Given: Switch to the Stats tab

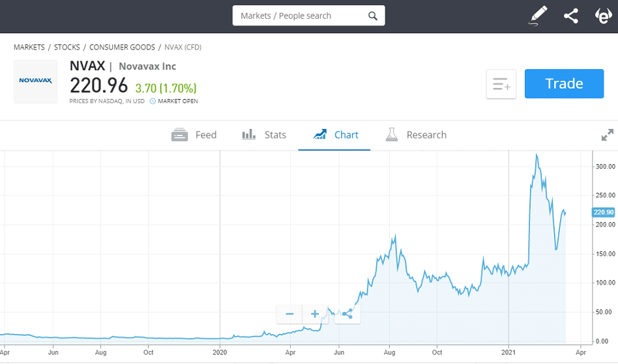Looking at the screenshot, I should pos(263,135).
